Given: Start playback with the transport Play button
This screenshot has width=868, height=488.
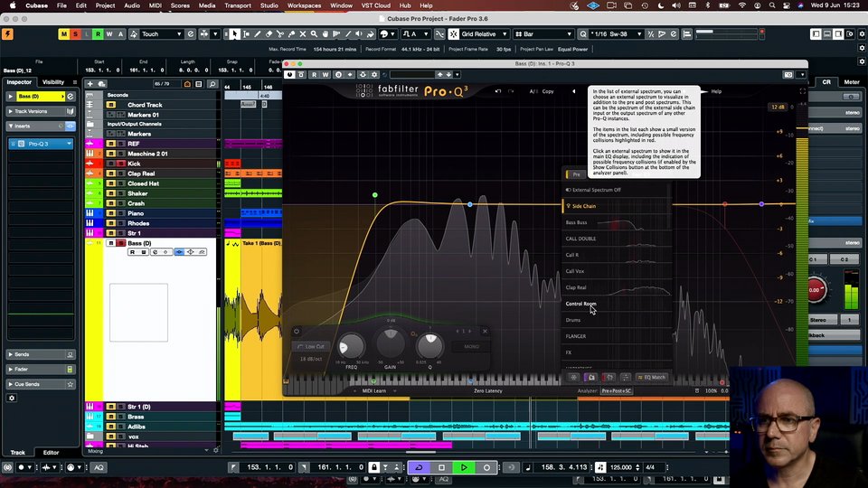Looking at the screenshot, I should point(464,467).
